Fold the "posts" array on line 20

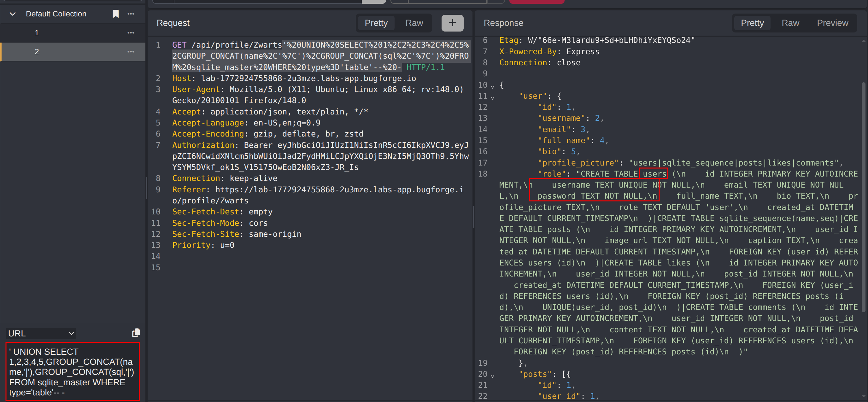pyautogui.click(x=493, y=376)
